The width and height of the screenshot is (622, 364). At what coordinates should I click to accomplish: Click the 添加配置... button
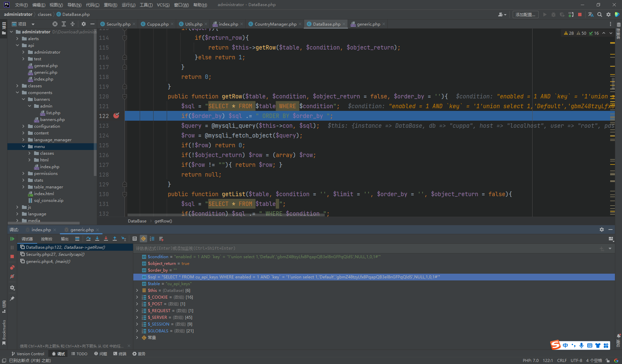(525, 14)
